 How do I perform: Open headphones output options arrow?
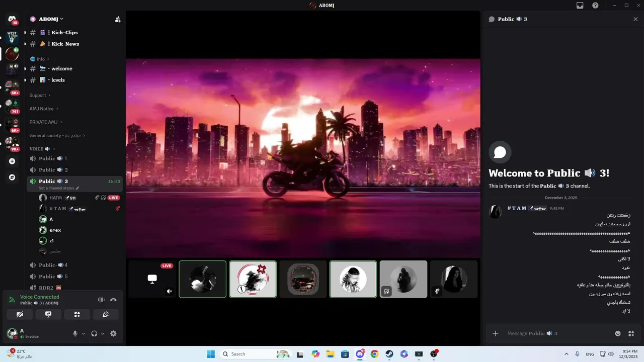pos(103,333)
